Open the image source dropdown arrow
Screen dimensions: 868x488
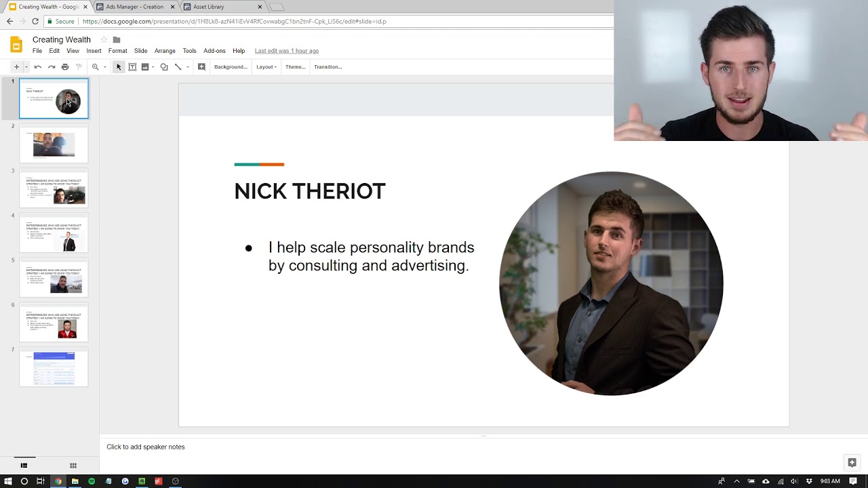tap(153, 67)
